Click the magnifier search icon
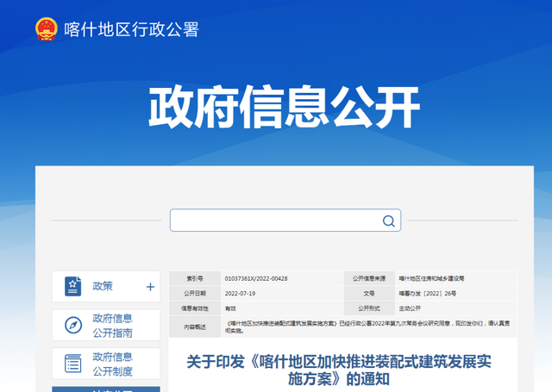 [x=388, y=221]
